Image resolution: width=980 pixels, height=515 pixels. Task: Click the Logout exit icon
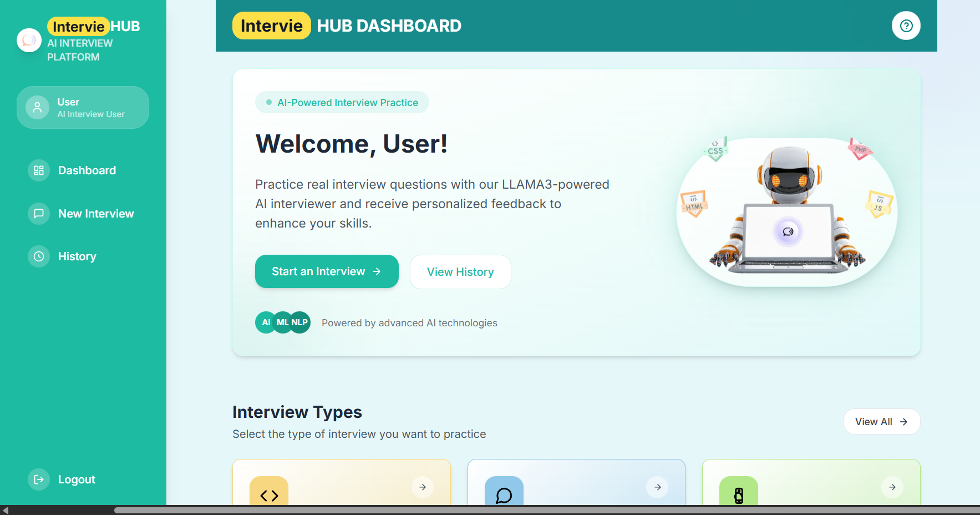38,479
